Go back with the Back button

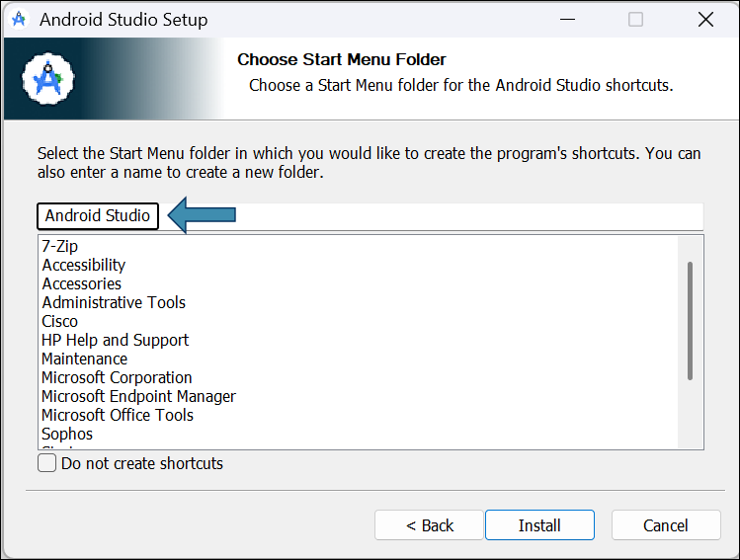pyautogui.click(x=429, y=525)
